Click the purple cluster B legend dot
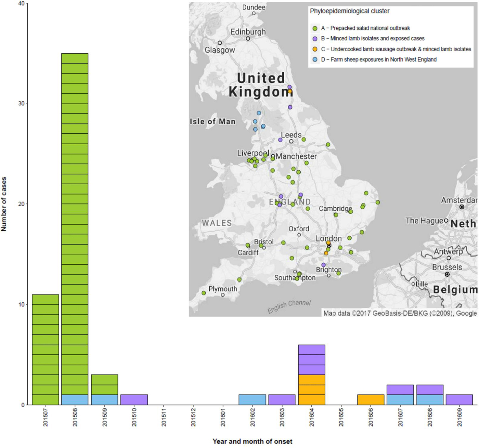479x448 pixels. pos(315,39)
